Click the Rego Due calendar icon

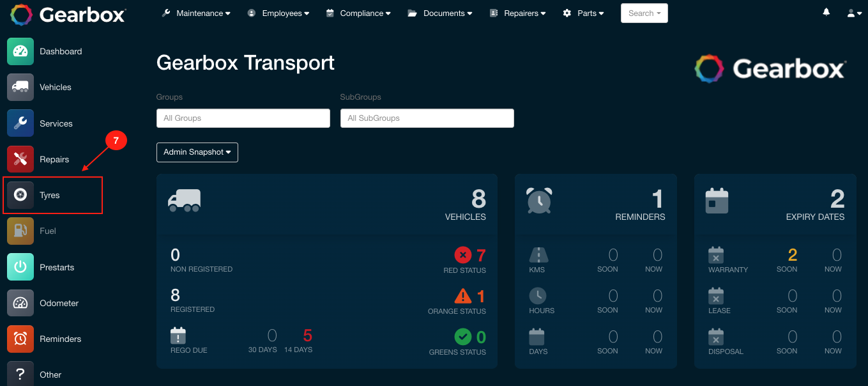pos(178,336)
